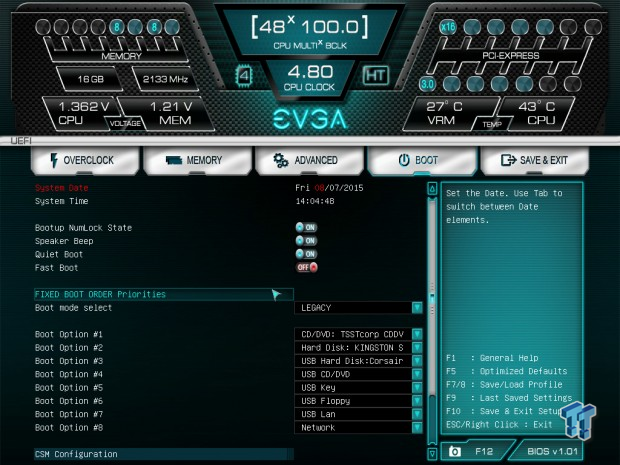
Task: Open the Boot Option #8 dropdown
Action: 358,427
